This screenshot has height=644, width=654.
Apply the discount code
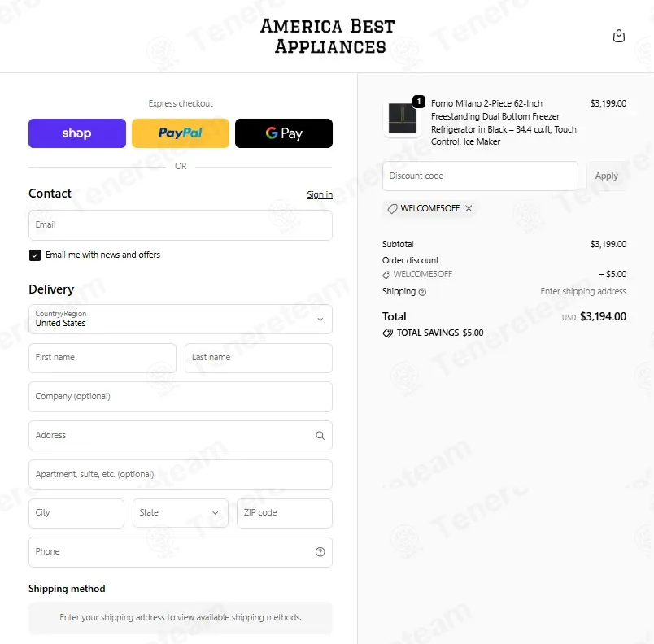tap(607, 176)
